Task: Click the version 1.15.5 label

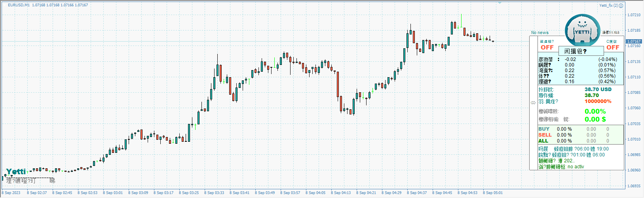Action: [611, 32]
